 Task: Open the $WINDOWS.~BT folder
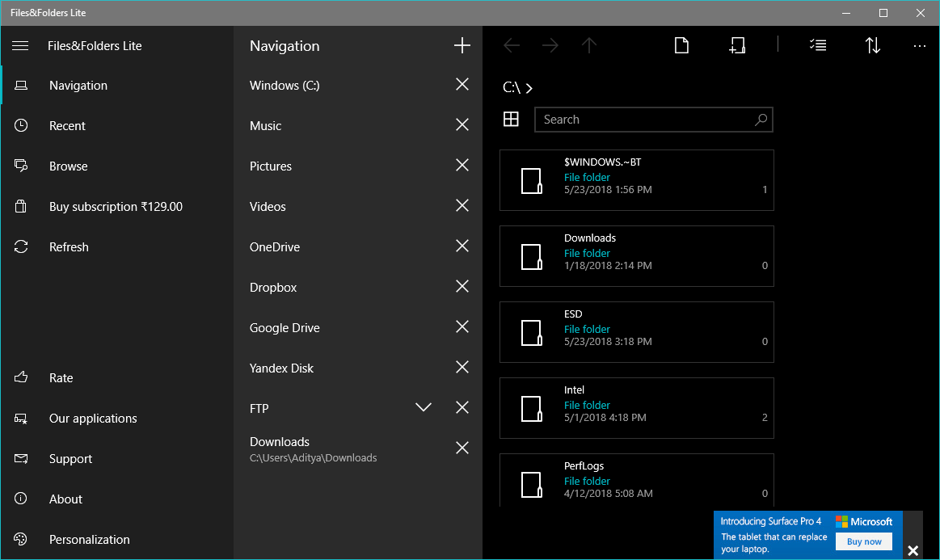[x=636, y=180]
